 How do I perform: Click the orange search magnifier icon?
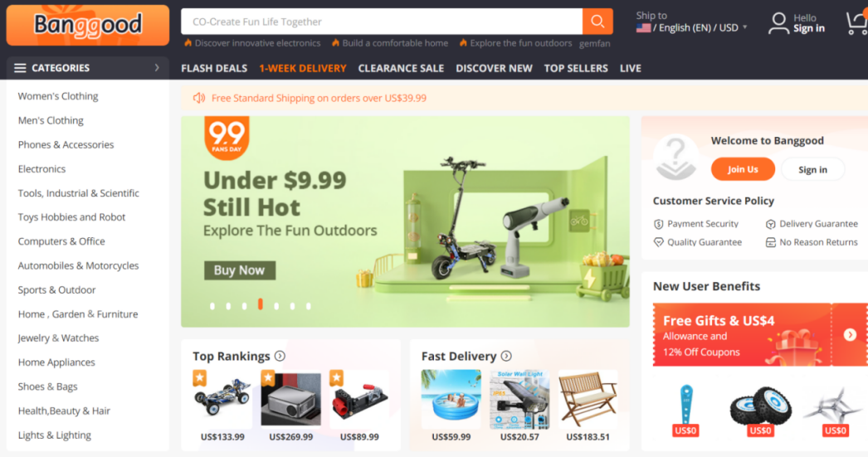pos(597,22)
